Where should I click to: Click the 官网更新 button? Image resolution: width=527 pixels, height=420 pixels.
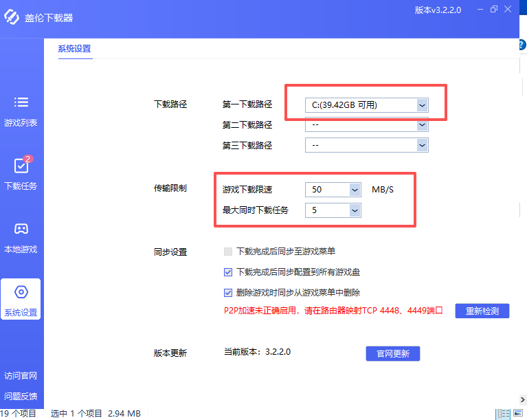393,354
